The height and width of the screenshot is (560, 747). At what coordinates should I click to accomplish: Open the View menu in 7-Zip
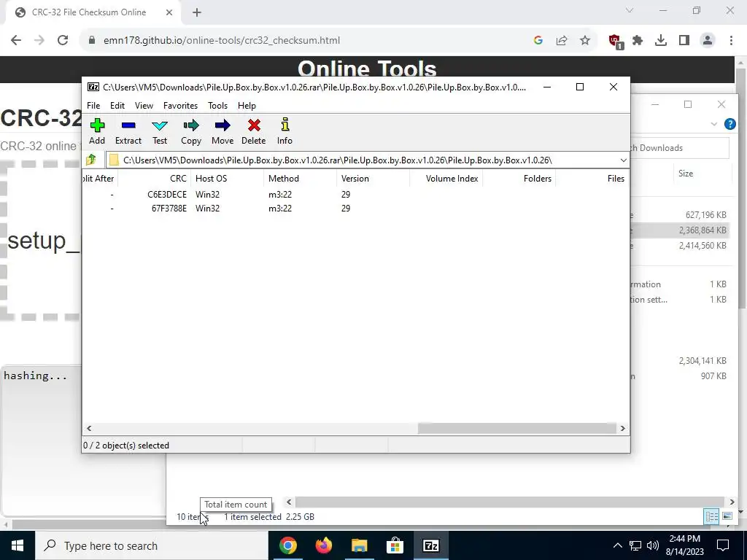tap(144, 106)
